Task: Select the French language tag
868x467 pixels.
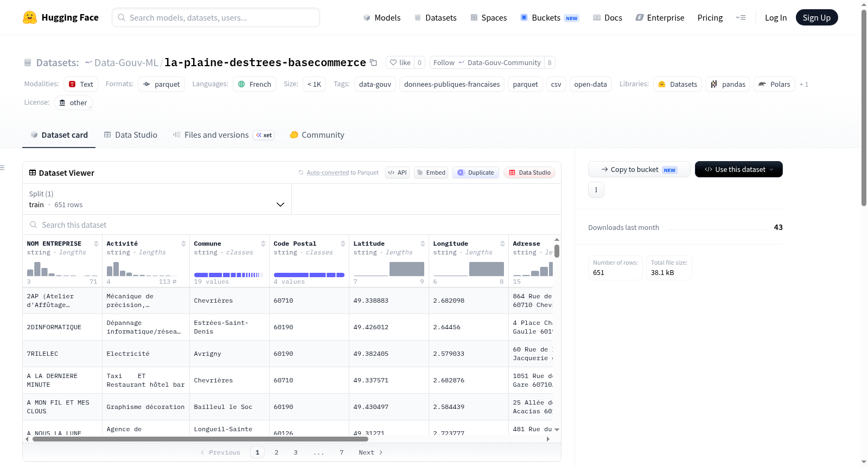Action: click(x=254, y=84)
